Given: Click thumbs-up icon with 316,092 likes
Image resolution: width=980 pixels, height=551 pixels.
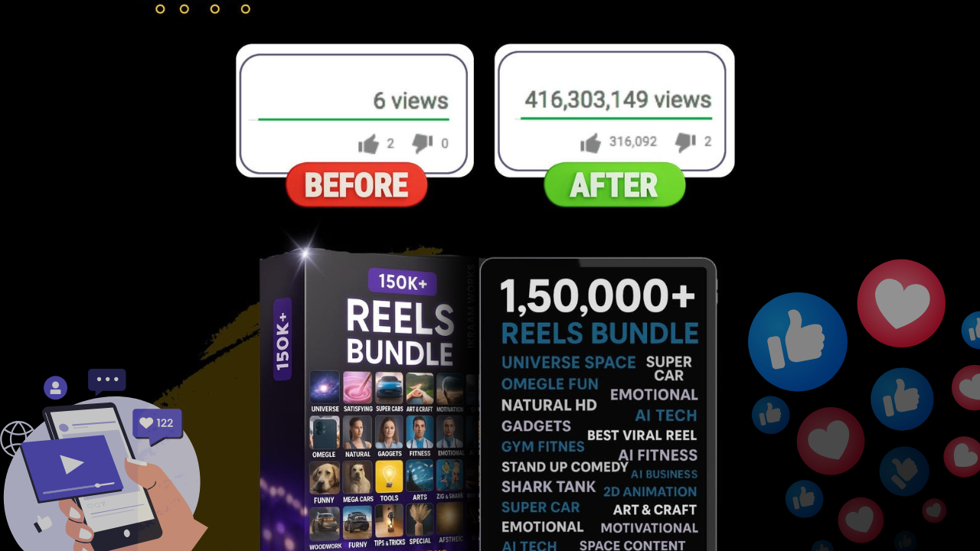Looking at the screenshot, I should [590, 142].
